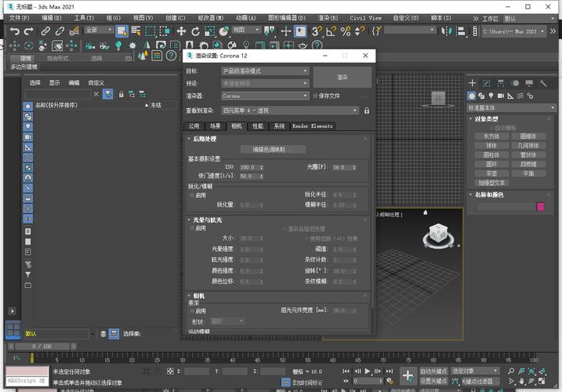Toggle the 自动关键点 auto key button
The height and width of the screenshot is (392, 562).
pyautogui.click(x=433, y=371)
